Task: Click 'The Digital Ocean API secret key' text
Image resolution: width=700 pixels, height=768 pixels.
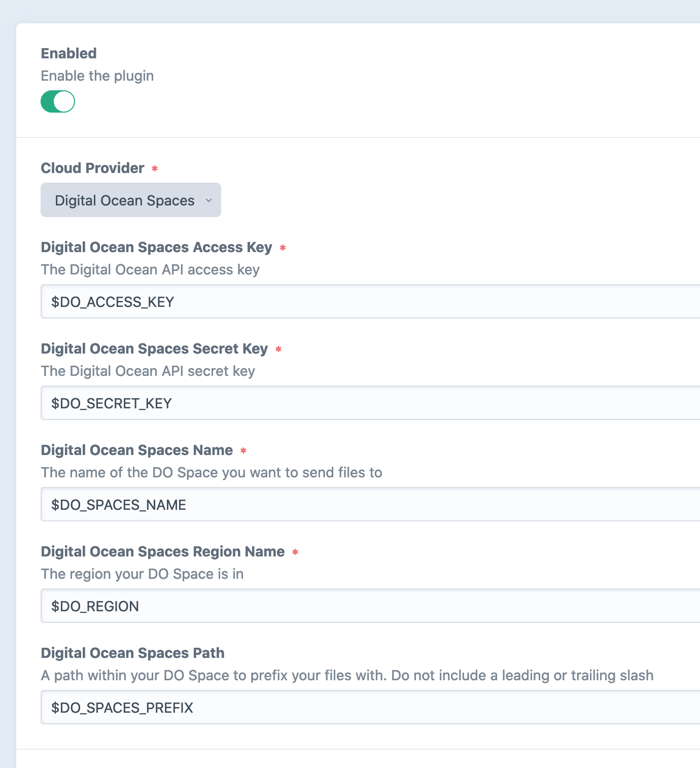Action: click(148, 371)
